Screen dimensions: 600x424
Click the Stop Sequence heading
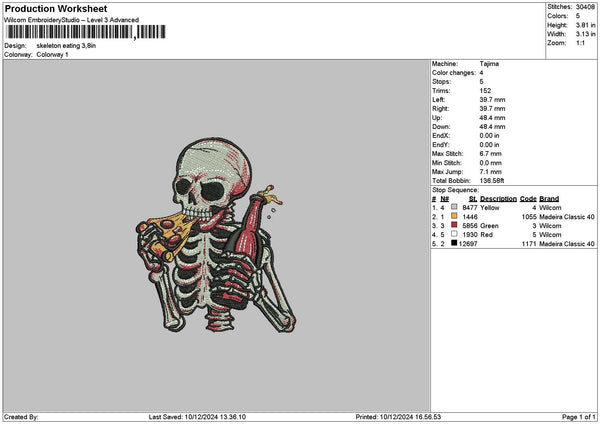[456, 188]
